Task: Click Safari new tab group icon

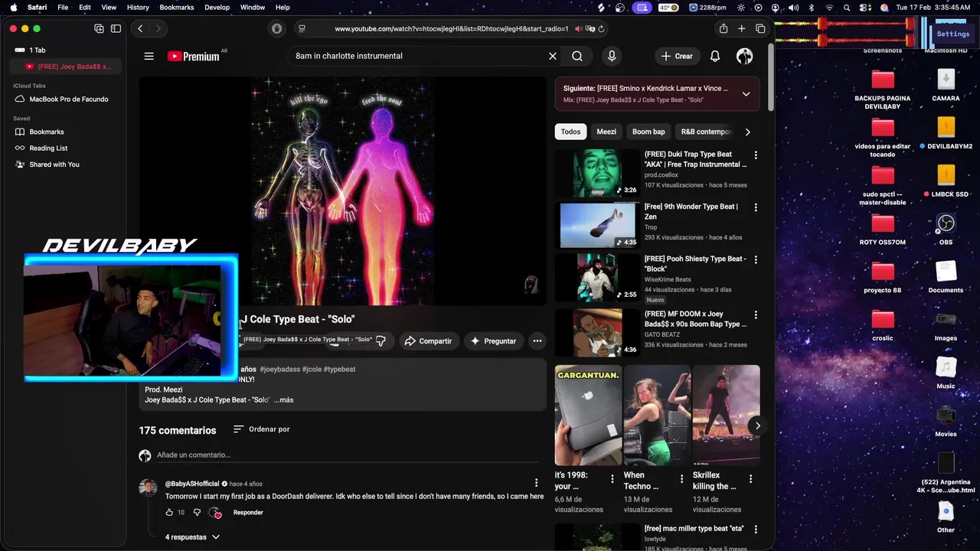Action: click(x=99, y=28)
